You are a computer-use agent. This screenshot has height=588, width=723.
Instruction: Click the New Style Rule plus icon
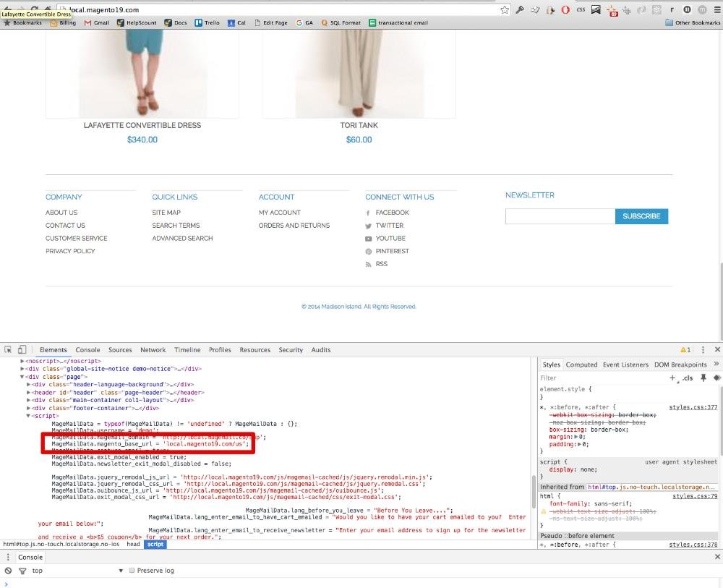672,378
